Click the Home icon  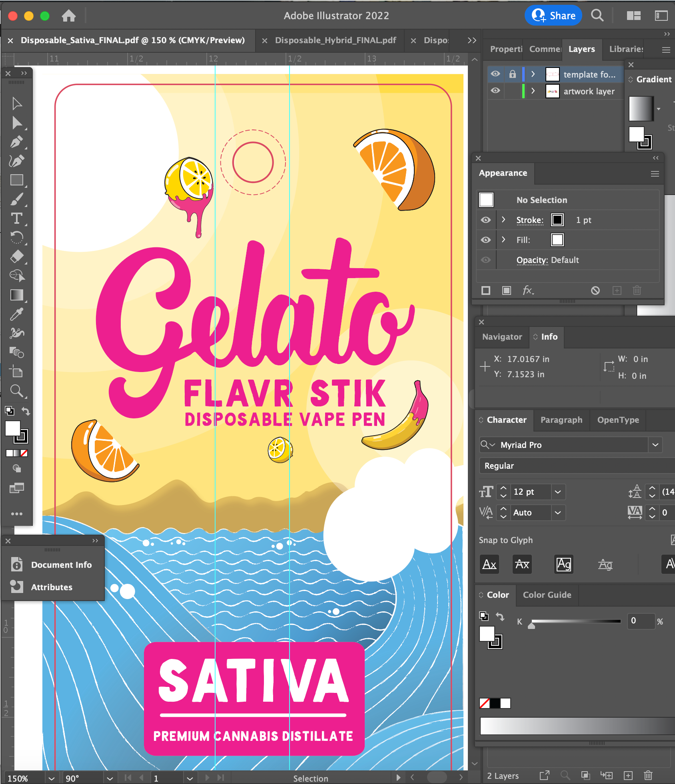click(x=69, y=16)
